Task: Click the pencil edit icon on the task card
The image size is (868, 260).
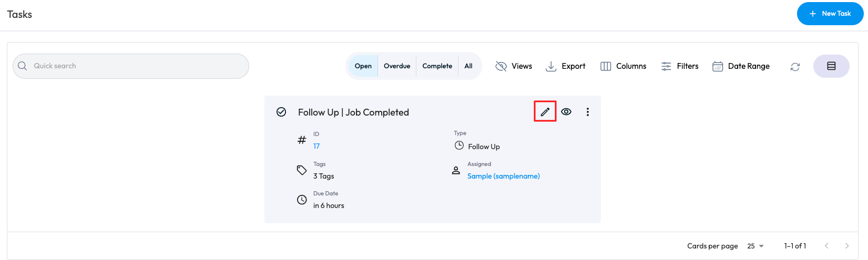Action: coord(545,111)
